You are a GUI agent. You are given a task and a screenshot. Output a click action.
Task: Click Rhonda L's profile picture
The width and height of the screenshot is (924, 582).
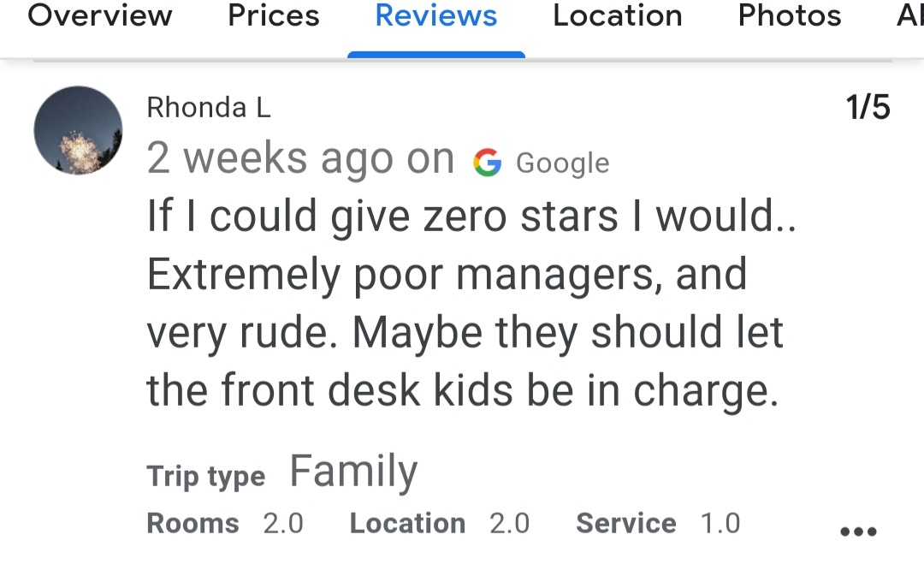click(78, 130)
